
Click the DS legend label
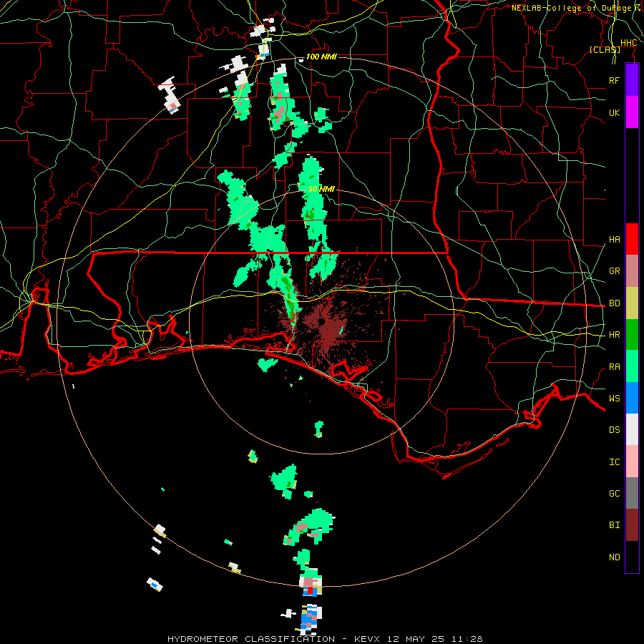pyautogui.click(x=614, y=430)
